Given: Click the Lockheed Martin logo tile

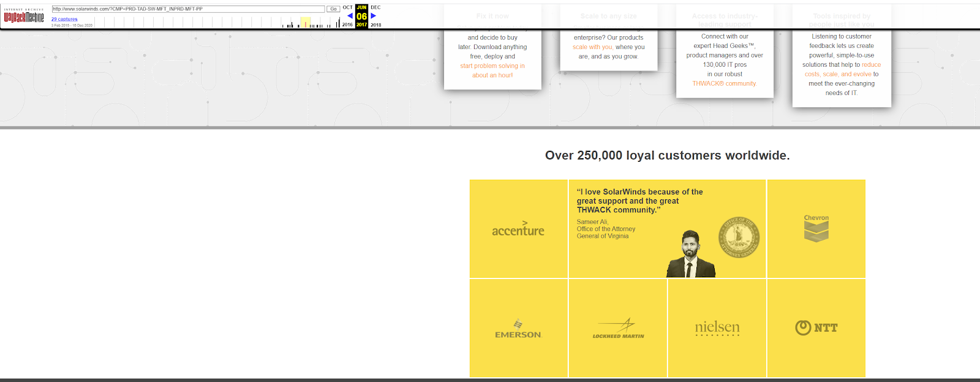Looking at the screenshot, I should tap(618, 328).
